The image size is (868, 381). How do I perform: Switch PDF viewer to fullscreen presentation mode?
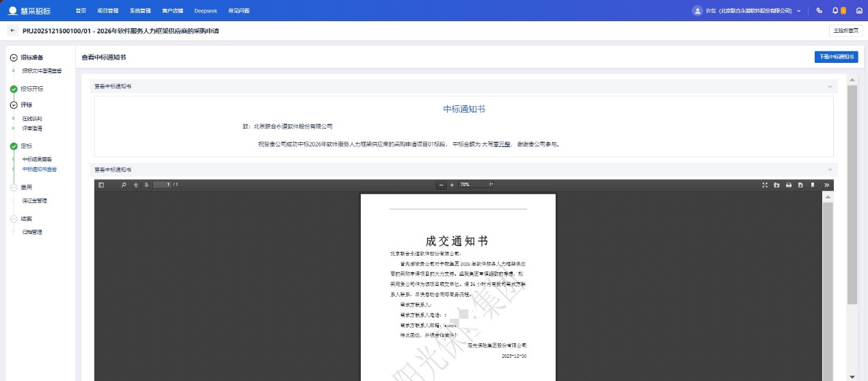[765, 185]
